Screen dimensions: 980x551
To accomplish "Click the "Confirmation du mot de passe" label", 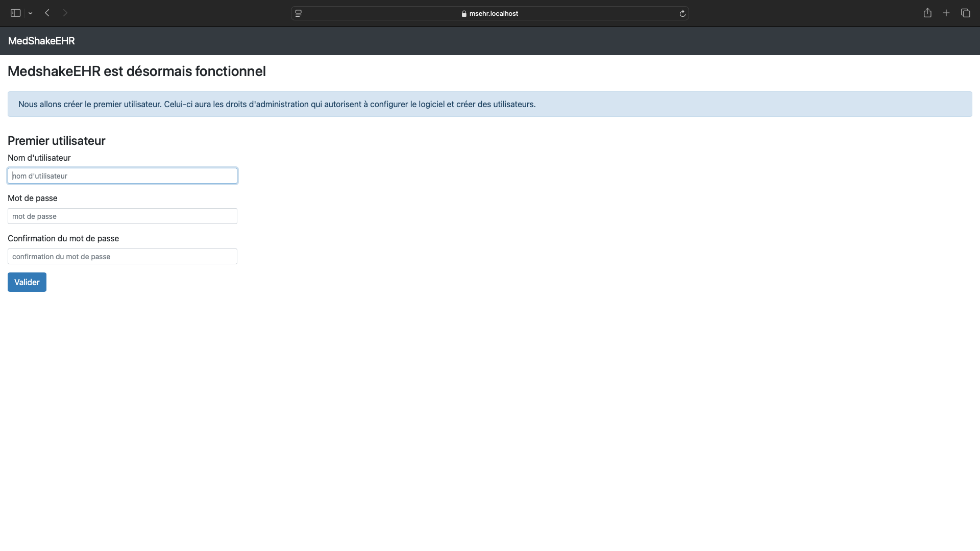I will 63,238.
